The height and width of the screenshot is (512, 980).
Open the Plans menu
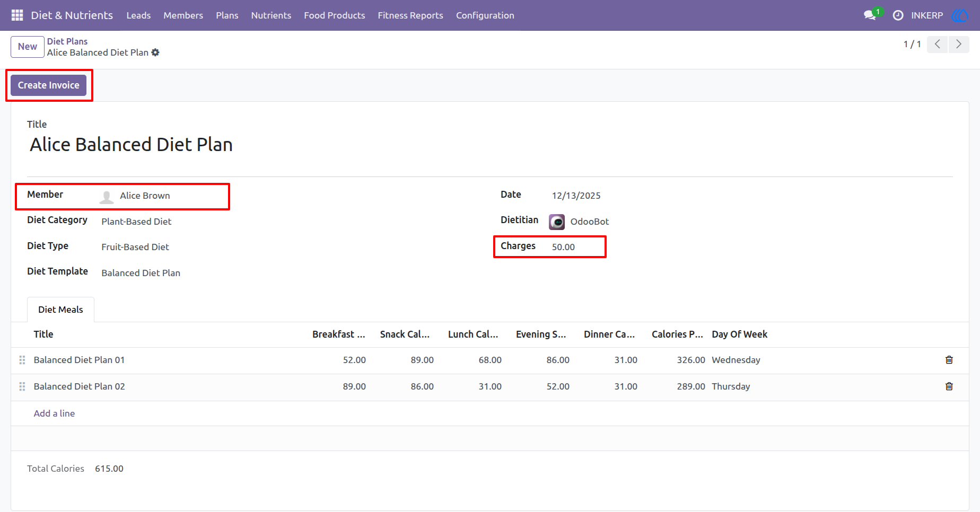[x=227, y=15]
